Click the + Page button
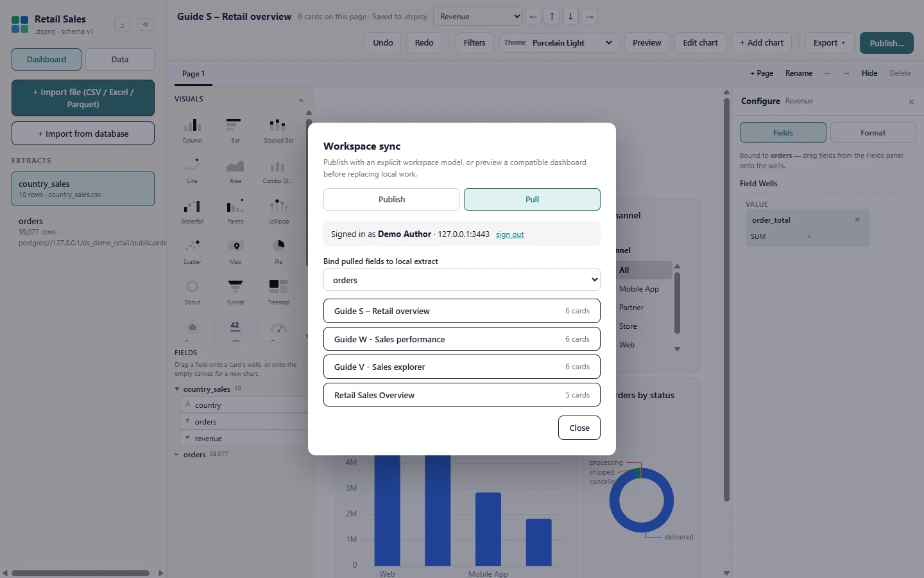This screenshot has width=924, height=578. [x=762, y=73]
